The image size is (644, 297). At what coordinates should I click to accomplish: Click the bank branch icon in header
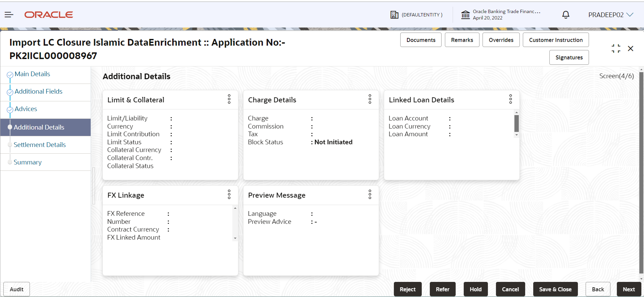[x=465, y=15]
